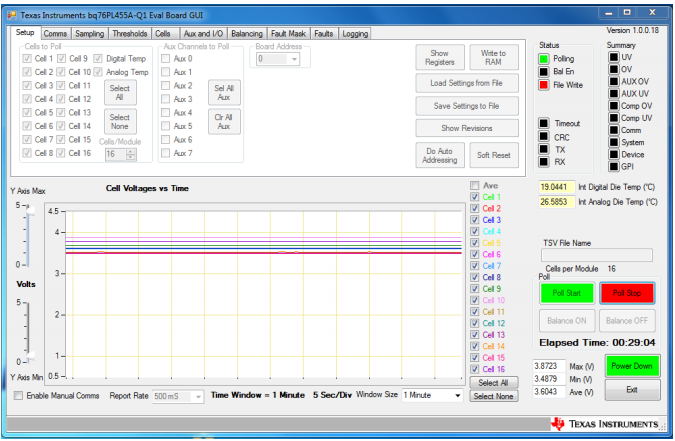Open the Faults tab

(323, 34)
